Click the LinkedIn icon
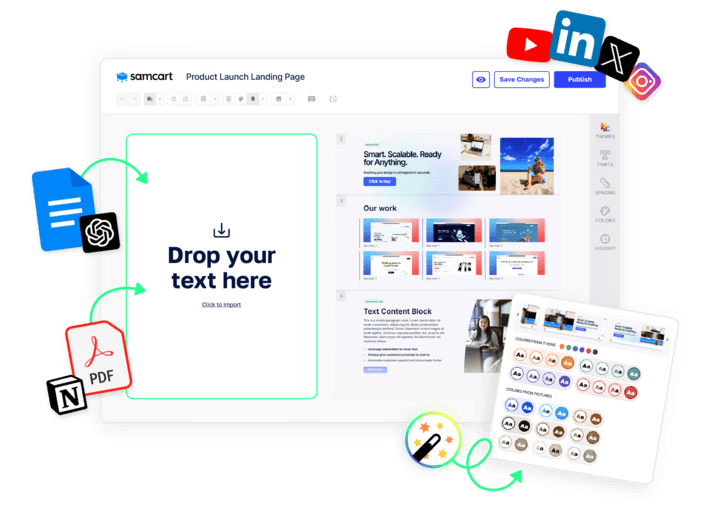 coord(577,39)
